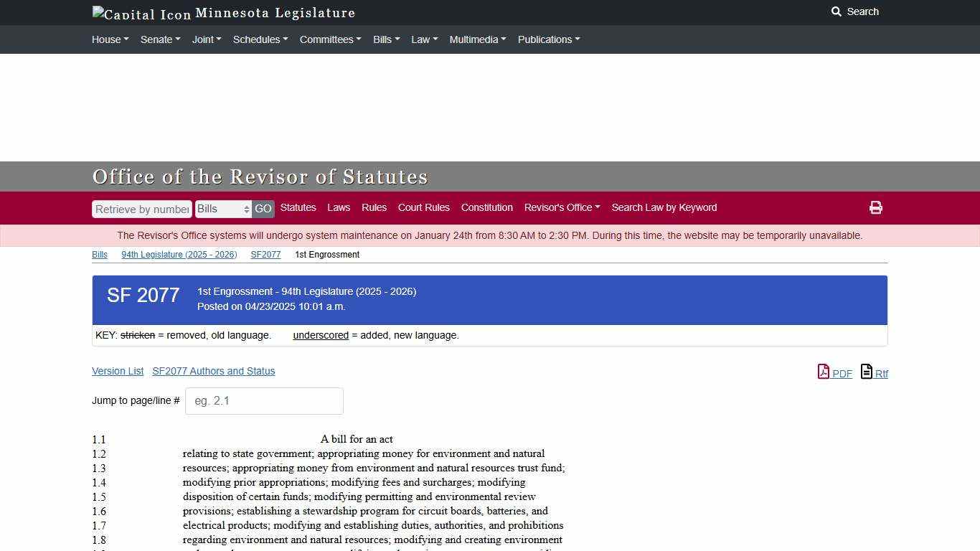
Task: Click the Capital Icon Minnesota Legislature logo
Action: pyautogui.click(x=222, y=12)
